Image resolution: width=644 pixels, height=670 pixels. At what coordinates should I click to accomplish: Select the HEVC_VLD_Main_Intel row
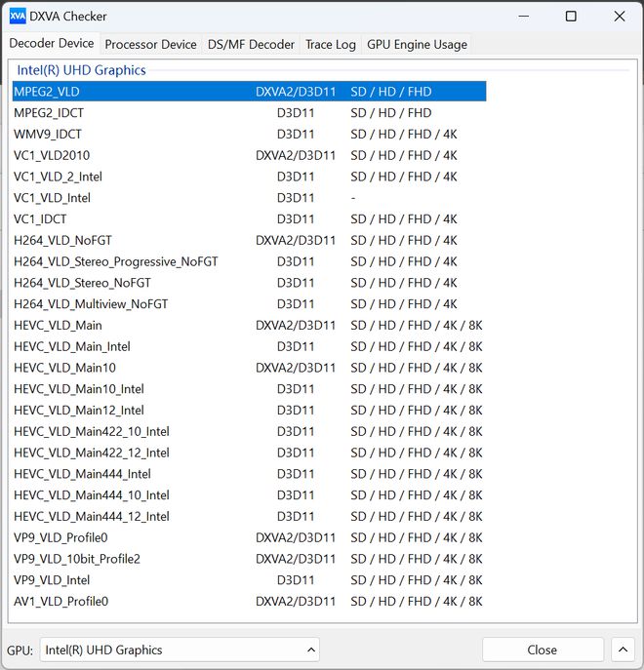249,346
